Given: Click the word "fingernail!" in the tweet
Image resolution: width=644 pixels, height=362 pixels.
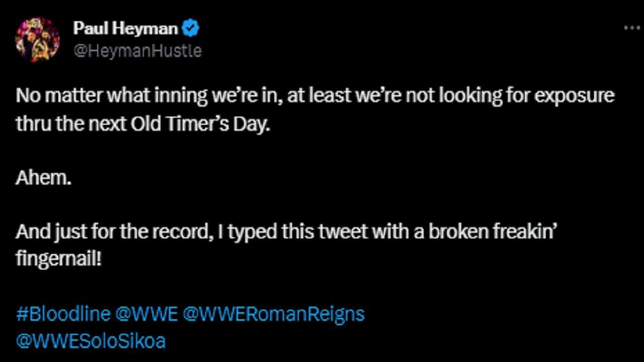Looking at the screenshot, I should coord(58,260).
